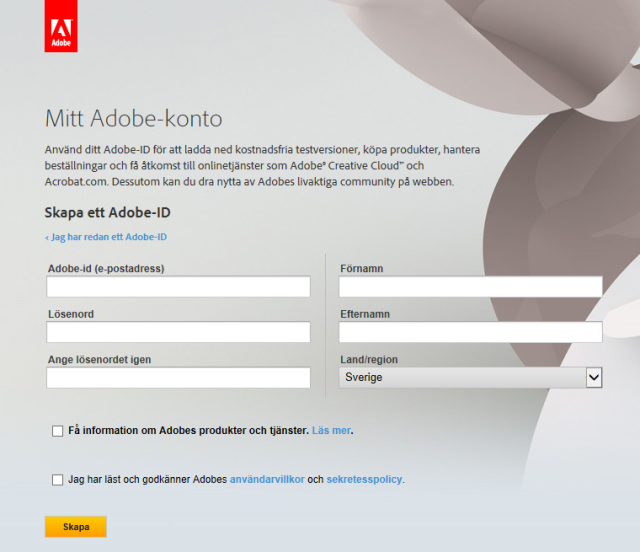This screenshot has height=552, width=640.
Task: Click the Förnamn text field
Action: click(470, 287)
